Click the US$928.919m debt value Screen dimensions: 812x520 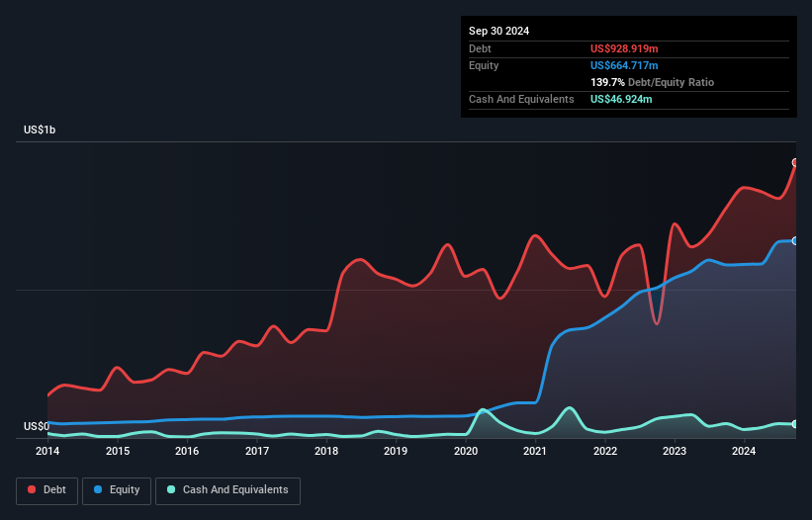(624, 48)
